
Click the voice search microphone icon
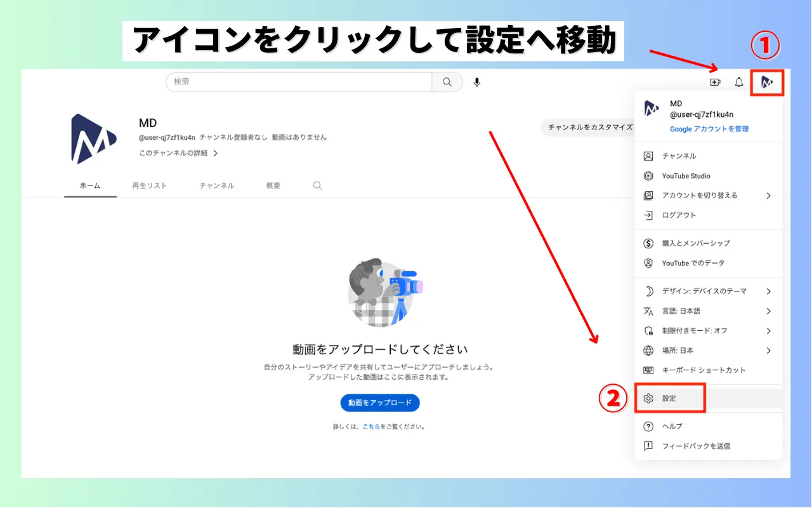[476, 82]
